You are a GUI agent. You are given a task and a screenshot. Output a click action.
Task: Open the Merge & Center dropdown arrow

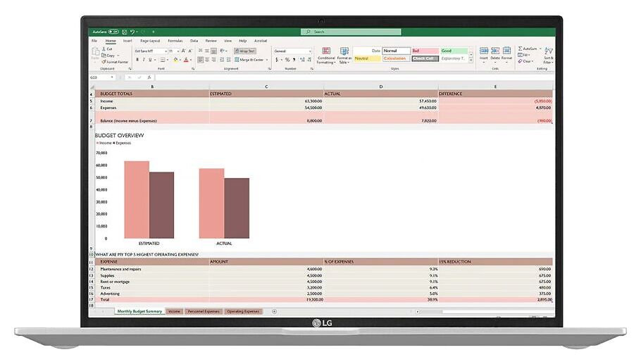pos(267,60)
